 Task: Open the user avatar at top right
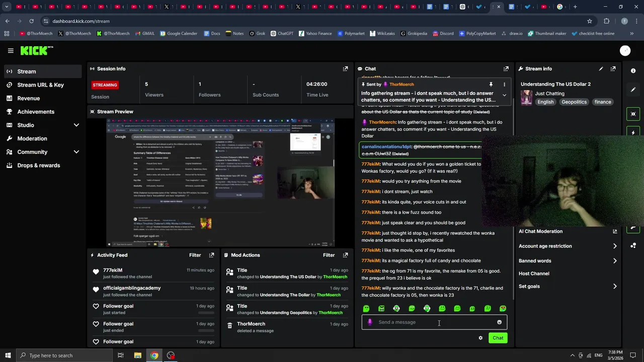click(625, 50)
